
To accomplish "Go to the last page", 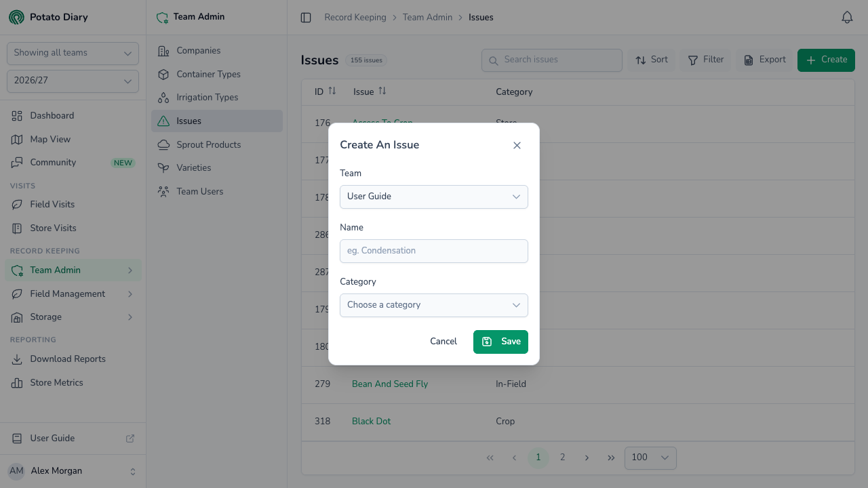I will click(611, 457).
